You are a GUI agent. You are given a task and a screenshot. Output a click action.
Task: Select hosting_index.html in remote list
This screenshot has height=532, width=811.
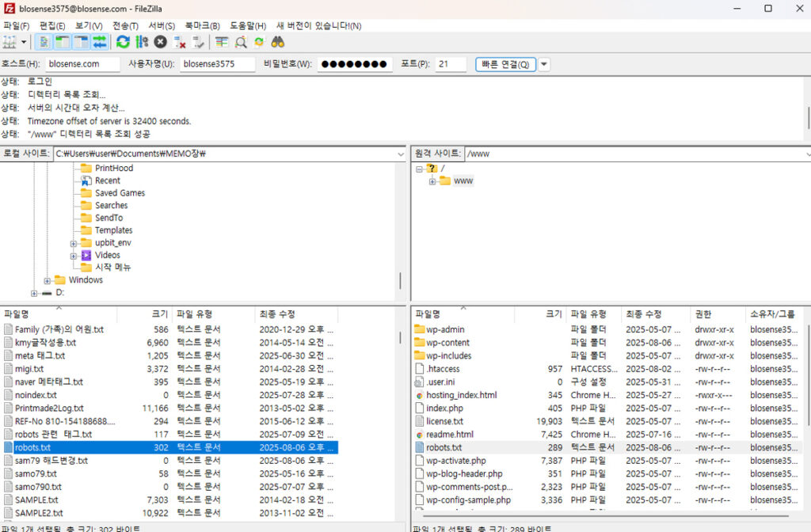click(462, 396)
